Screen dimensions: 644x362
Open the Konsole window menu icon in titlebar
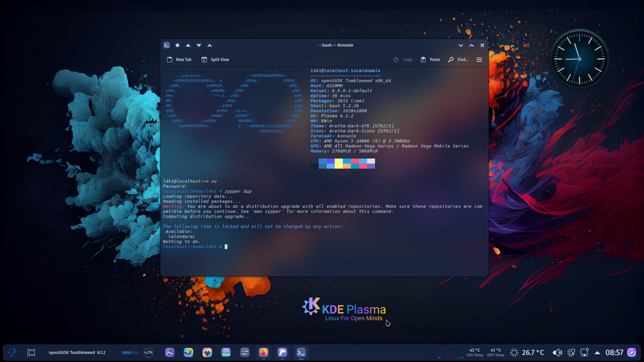pos(167,45)
